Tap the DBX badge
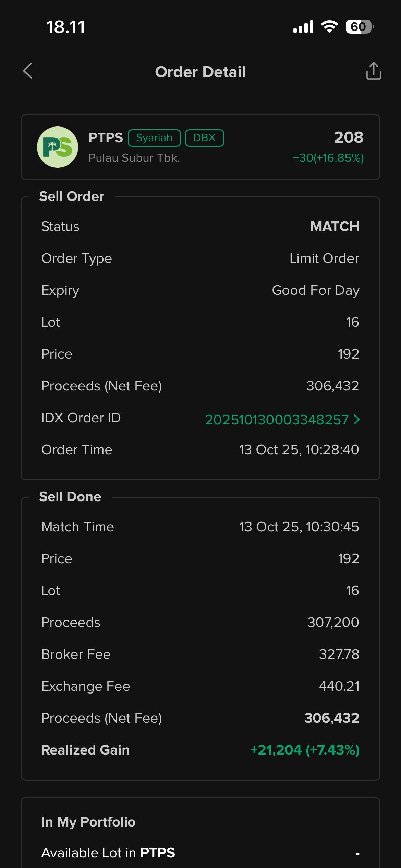401x868 pixels. pyautogui.click(x=204, y=138)
